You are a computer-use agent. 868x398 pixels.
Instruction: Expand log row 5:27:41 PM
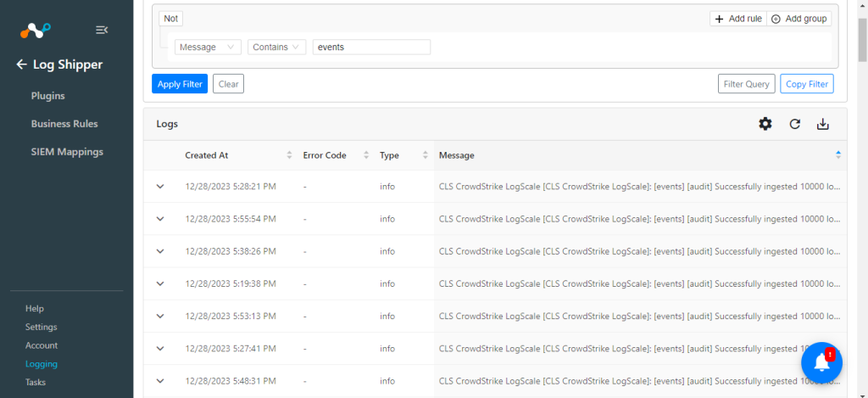pyautogui.click(x=160, y=349)
